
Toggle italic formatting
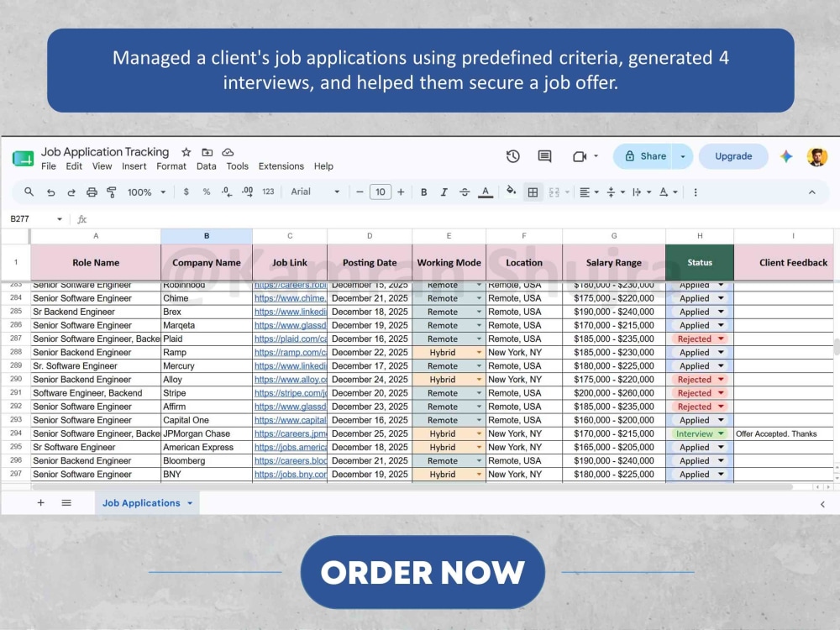pyautogui.click(x=444, y=192)
